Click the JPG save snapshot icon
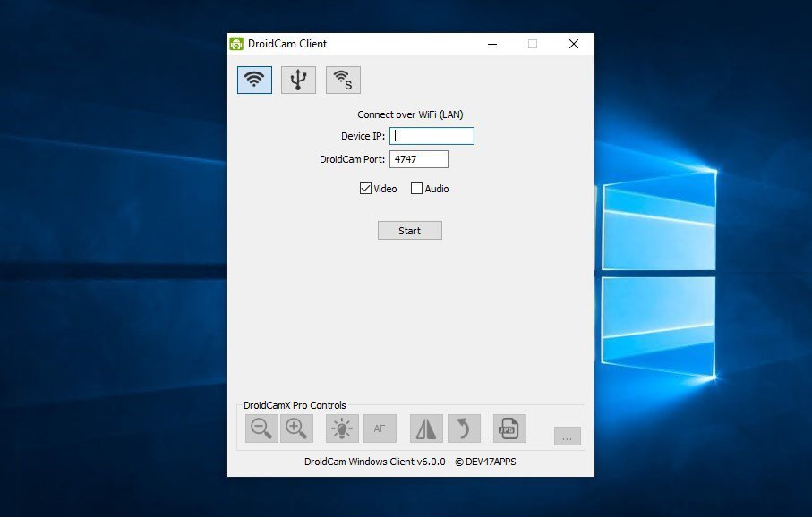The height and width of the screenshot is (517, 812). coord(509,428)
